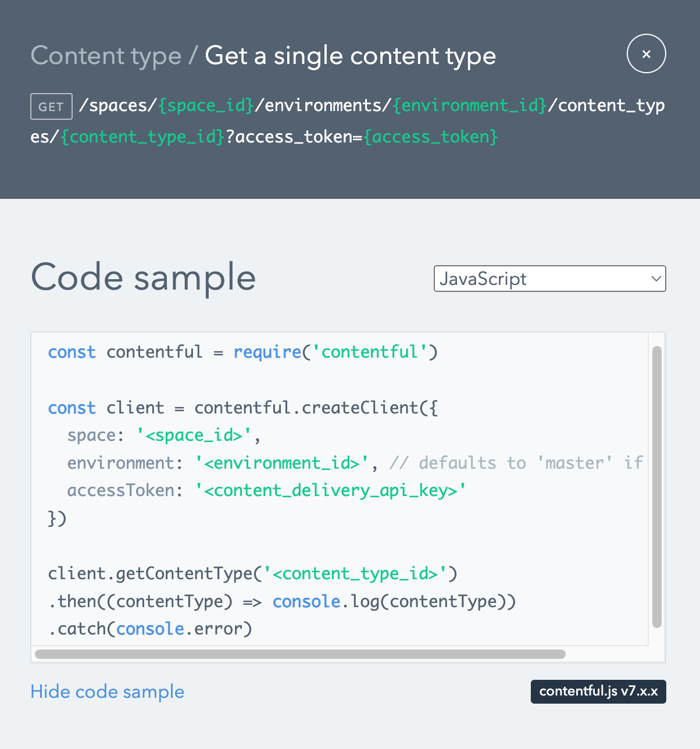700x749 pixels.
Task: Click the horizontal code scrollbar
Action: [300, 654]
